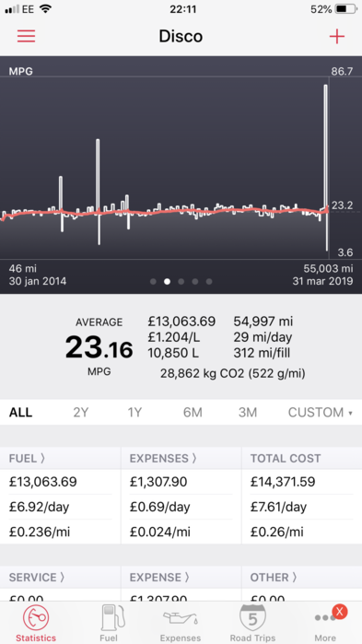Open the Statistics gauge icon tab
Screen dimensions: 362x644
click(36, 617)
